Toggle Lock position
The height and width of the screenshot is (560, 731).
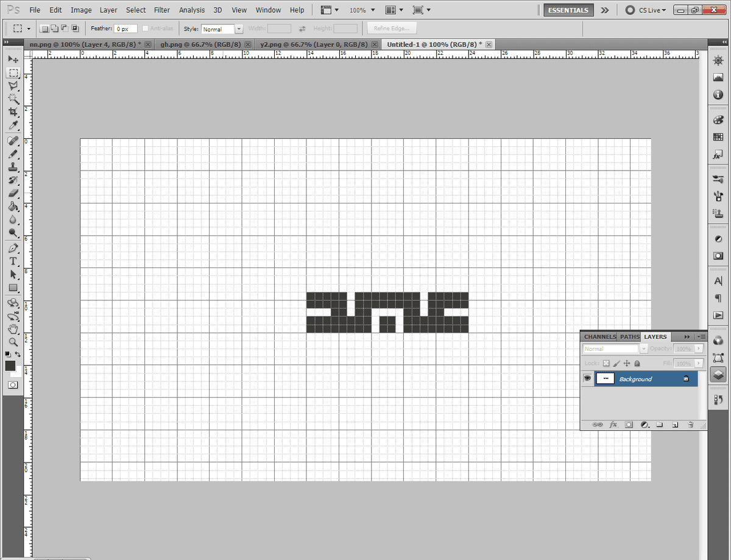pos(627,363)
